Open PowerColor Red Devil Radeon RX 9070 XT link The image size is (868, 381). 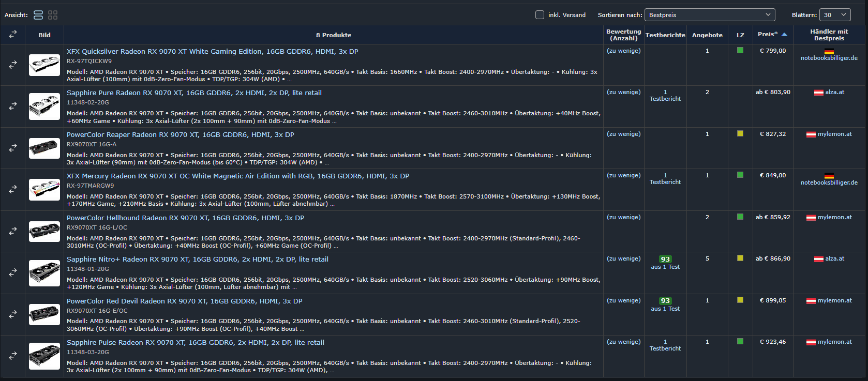click(x=185, y=301)
